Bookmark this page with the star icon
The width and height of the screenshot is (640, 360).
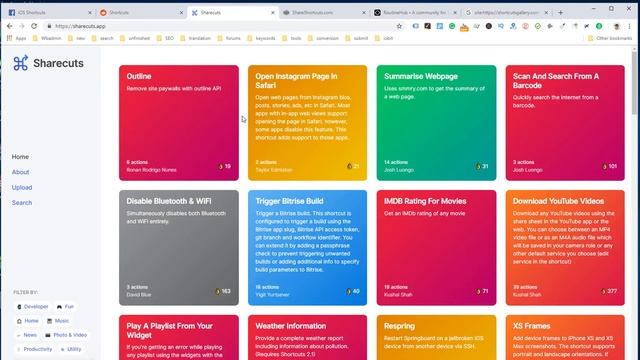point(399,26)
